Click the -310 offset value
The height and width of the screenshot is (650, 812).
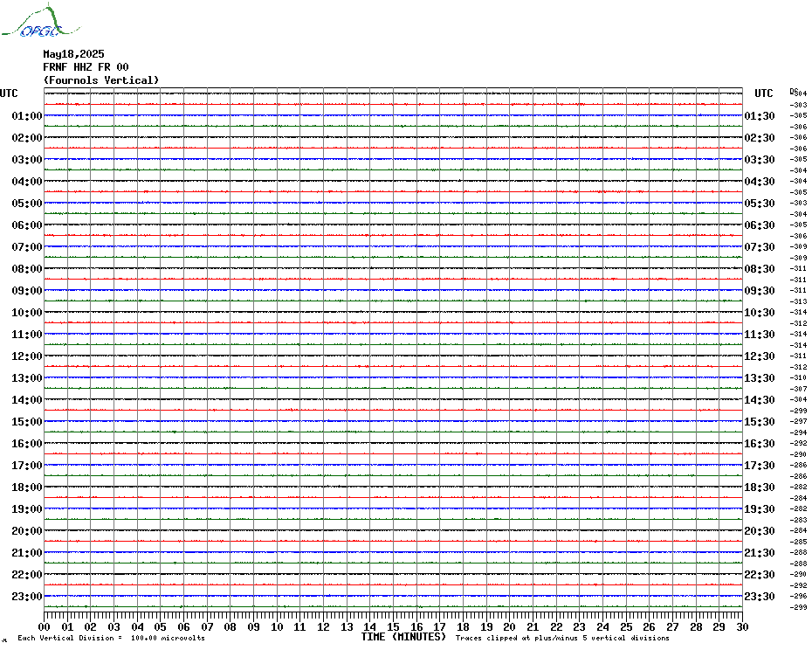799,378
